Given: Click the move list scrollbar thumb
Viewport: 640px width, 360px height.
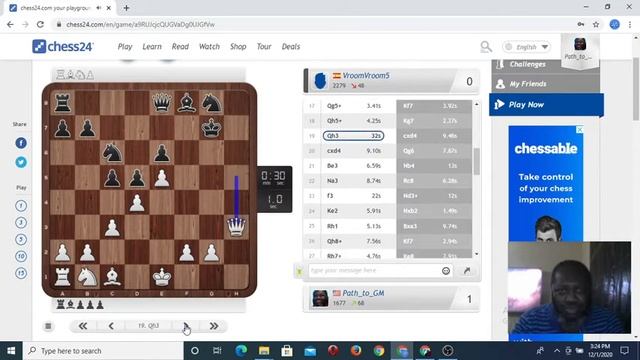Looking at the screenshot, I should [476, 162].
